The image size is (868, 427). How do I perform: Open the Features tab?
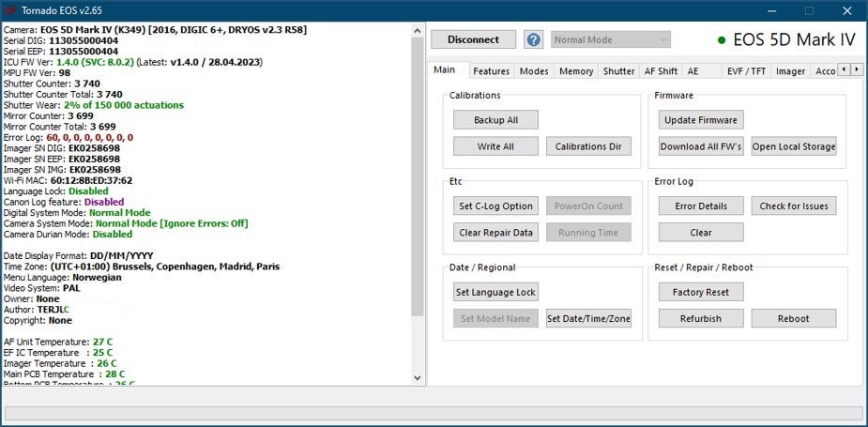(491, 71)
